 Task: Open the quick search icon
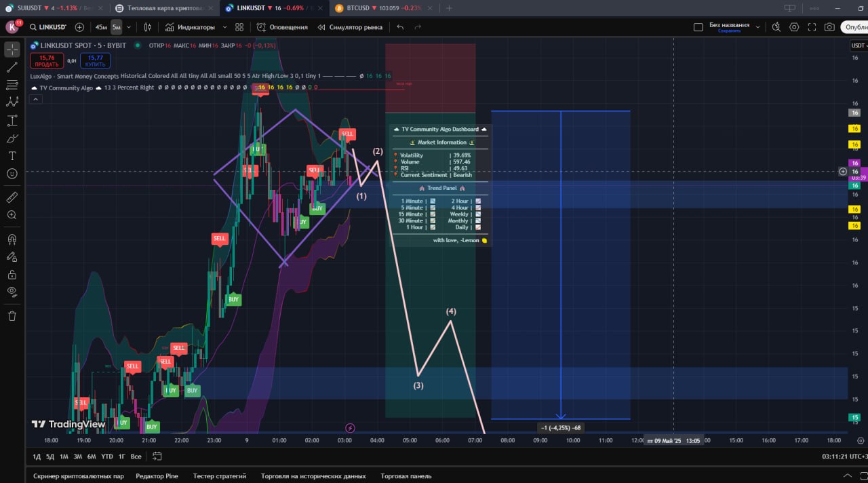point(776,27)
